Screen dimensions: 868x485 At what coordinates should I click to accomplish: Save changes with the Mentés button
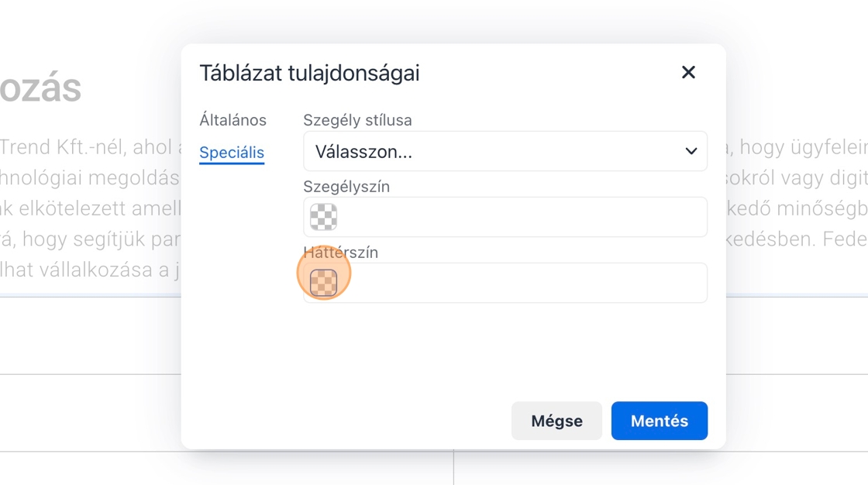pos(659,421)
